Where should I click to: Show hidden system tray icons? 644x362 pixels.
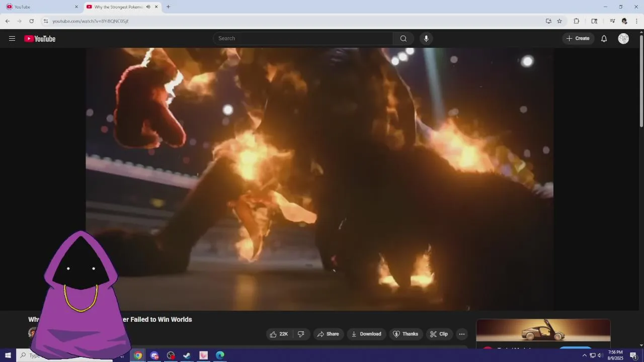(x=585, y=355)
